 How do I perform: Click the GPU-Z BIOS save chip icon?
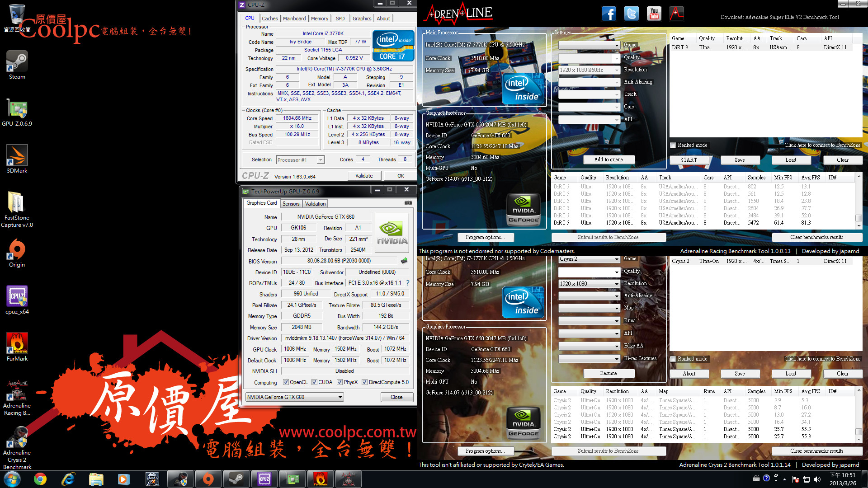(x=404, y=261)
